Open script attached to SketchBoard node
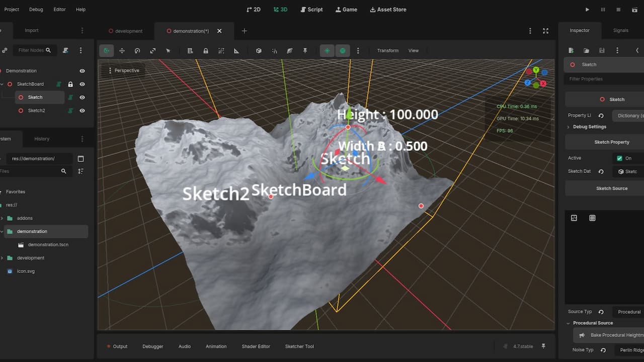 pyautogui.click(x=59, y=84)
